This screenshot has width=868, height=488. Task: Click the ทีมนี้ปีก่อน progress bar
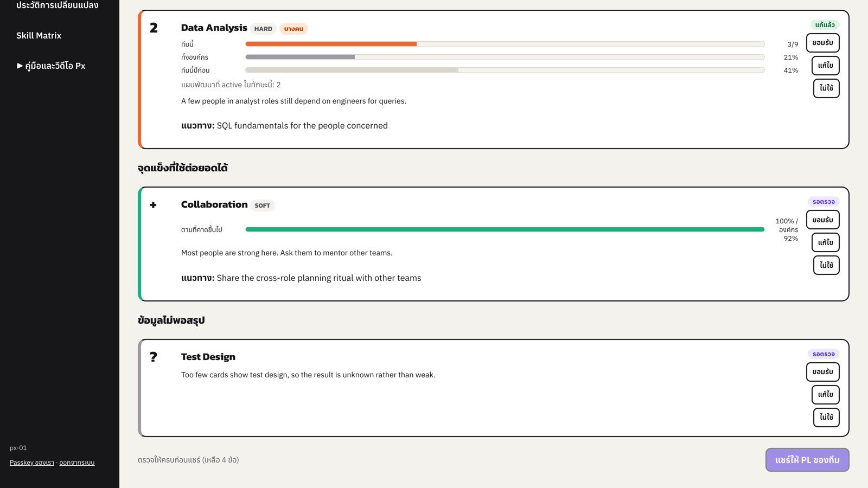(505, 70)
